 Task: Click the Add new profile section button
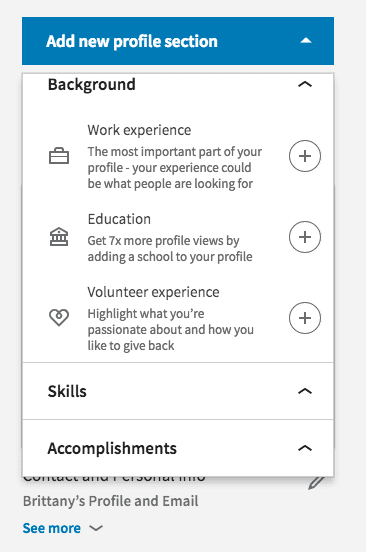point(178,41)
